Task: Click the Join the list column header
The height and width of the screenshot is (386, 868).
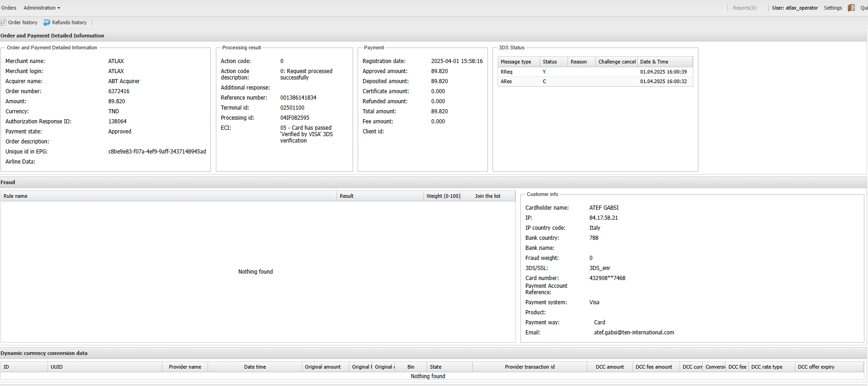Action: pyautogui.click(x=488, y=196)
